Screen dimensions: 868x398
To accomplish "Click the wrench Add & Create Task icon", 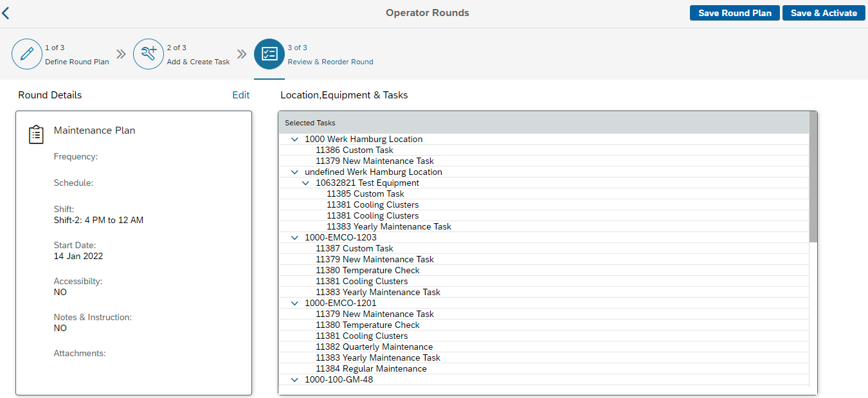I will click(149, 55).
